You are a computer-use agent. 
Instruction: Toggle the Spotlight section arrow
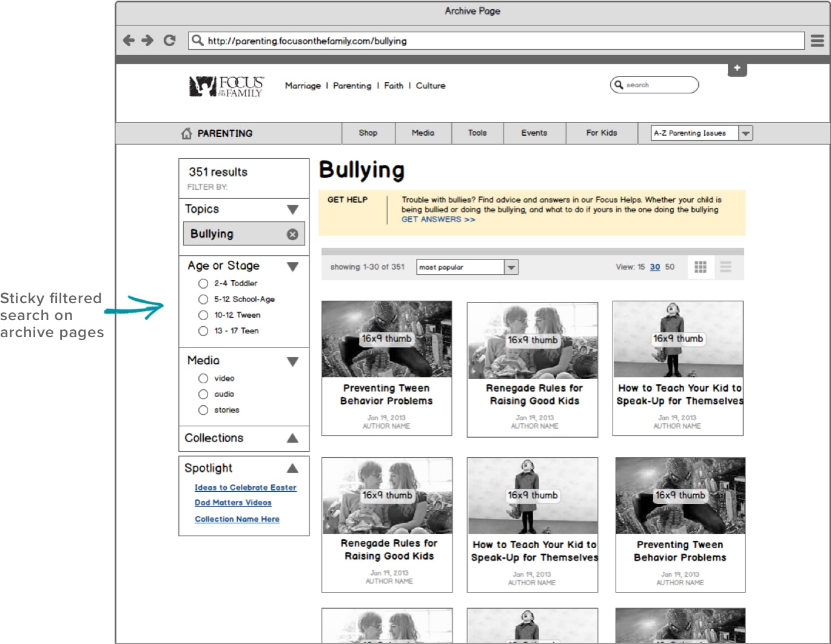tap(292, 468)
